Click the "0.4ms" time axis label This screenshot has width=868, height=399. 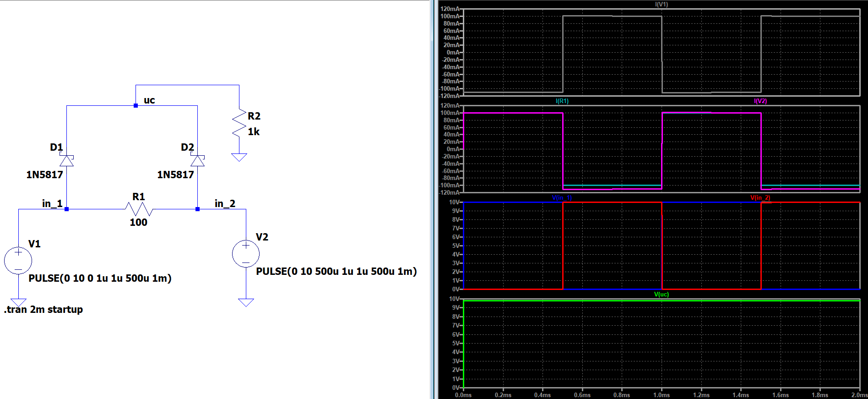[x=542, y=395]
